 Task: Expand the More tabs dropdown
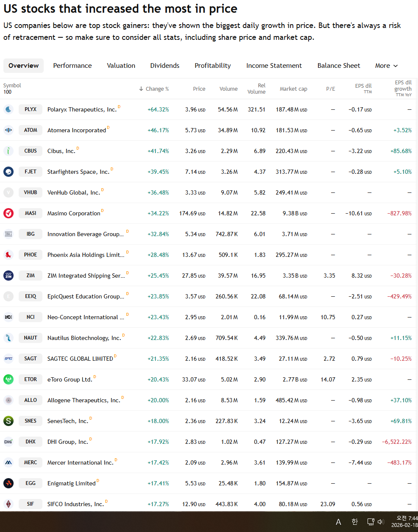click(386, 66)
